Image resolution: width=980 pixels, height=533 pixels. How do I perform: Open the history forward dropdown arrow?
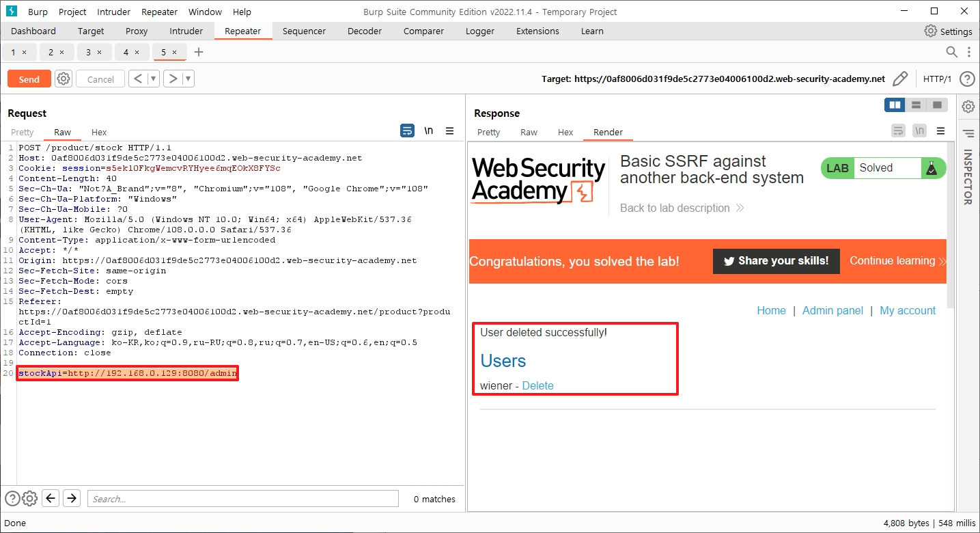click(x=189, y=79)
